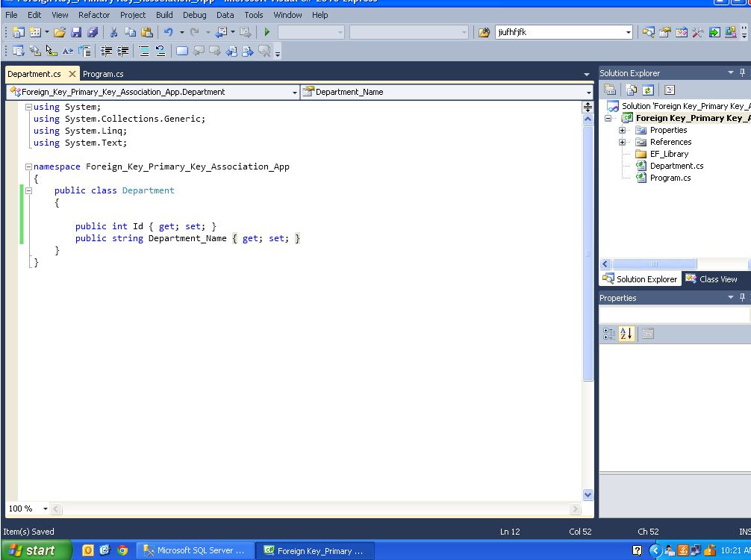Toggle Show All Files in Solution Explorer
Viewport: 751px width, 560px height.
point(632,90)
